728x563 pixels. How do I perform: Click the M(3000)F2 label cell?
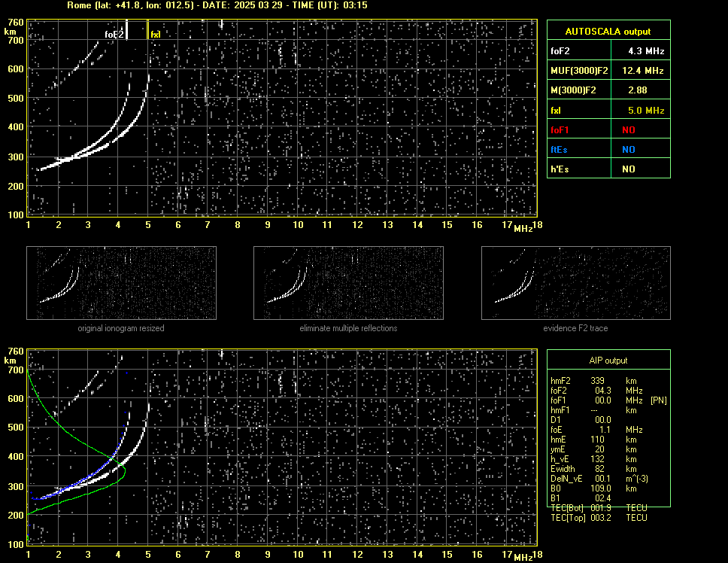click(579, 90)
